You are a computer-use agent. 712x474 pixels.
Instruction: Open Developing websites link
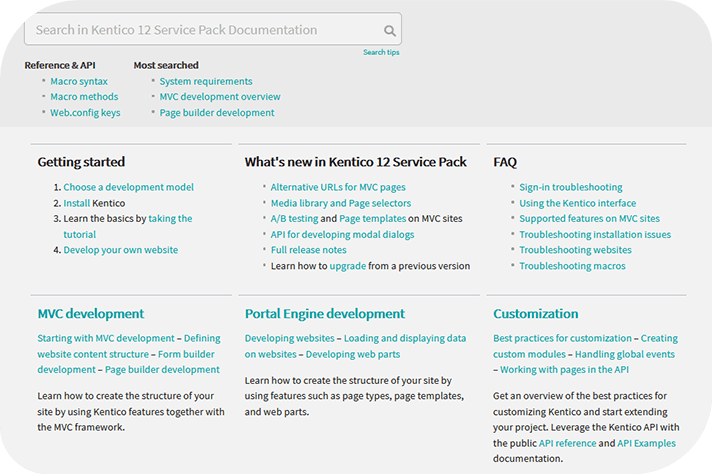290,338
